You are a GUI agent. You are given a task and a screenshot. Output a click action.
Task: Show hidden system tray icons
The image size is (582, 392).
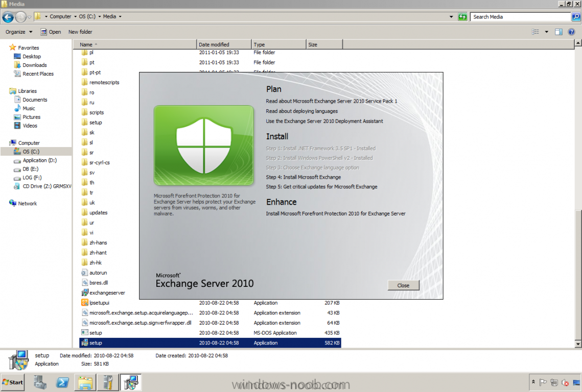(533, 382)
